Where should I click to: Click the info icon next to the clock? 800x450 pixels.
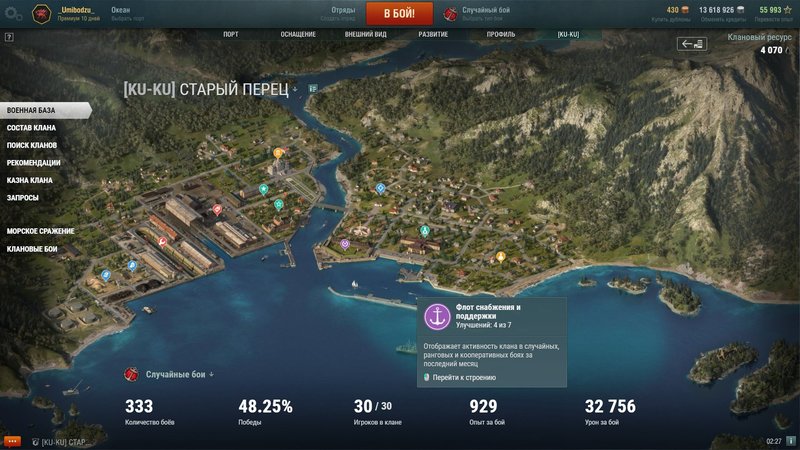791,441
